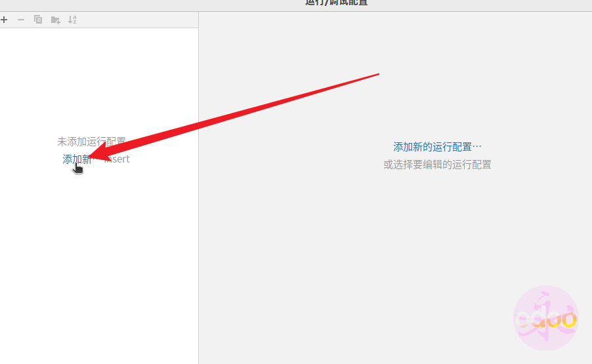Click title bar area left of dialog title

click(164, 4)
